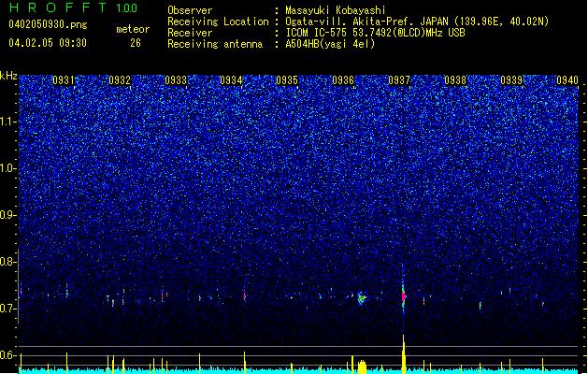588x374 pixels.
Task: Click the HROFFT 1.0.0 title text
Action: 74,7
